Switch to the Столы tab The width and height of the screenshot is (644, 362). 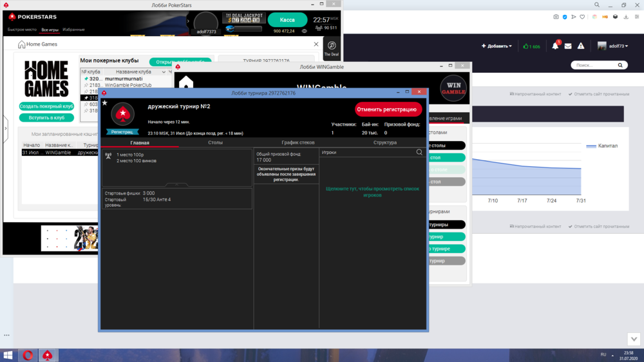pyautogui.click(x=215, y=142)
